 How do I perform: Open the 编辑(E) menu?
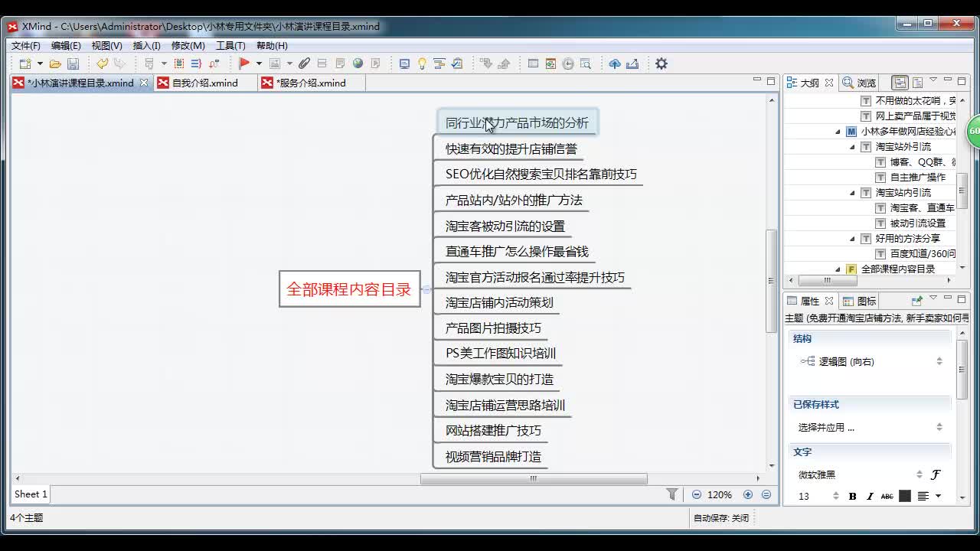click(x=66, y=46)
